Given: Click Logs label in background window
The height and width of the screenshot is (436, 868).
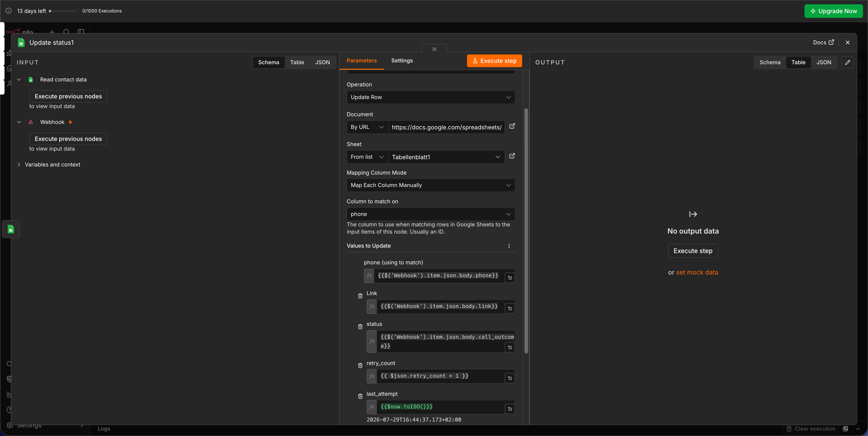Looking at the screenshot, I should 104,429.
